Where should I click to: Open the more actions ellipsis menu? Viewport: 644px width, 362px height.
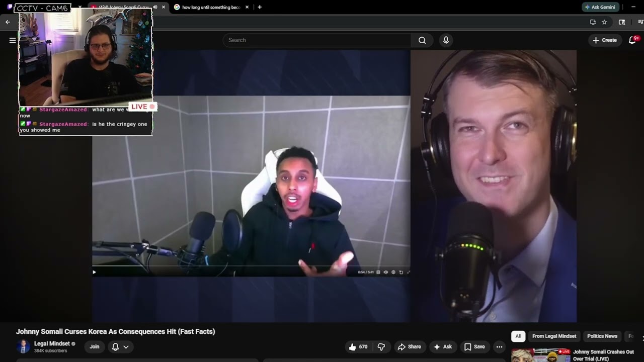click(x=499, y=346)
